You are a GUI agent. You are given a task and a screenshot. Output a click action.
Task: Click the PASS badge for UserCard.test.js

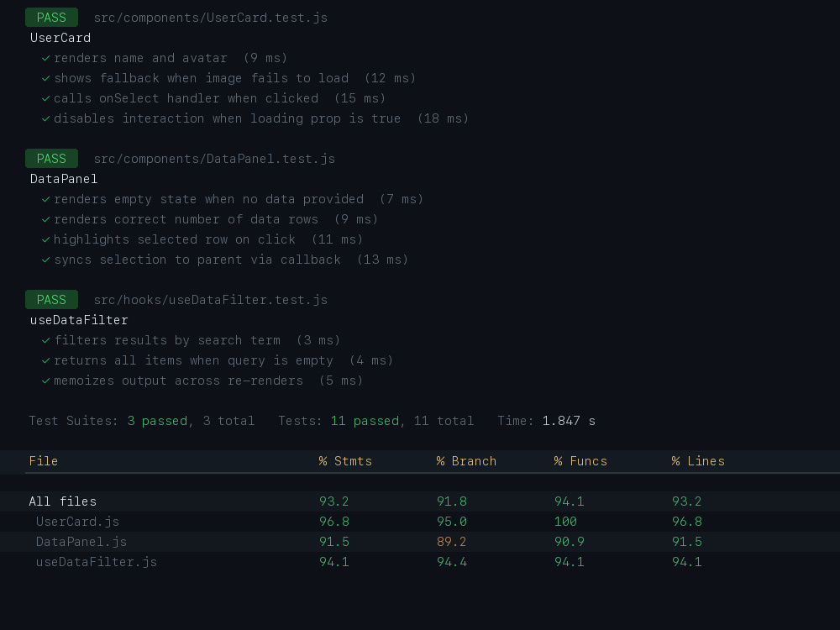[51, 17]
